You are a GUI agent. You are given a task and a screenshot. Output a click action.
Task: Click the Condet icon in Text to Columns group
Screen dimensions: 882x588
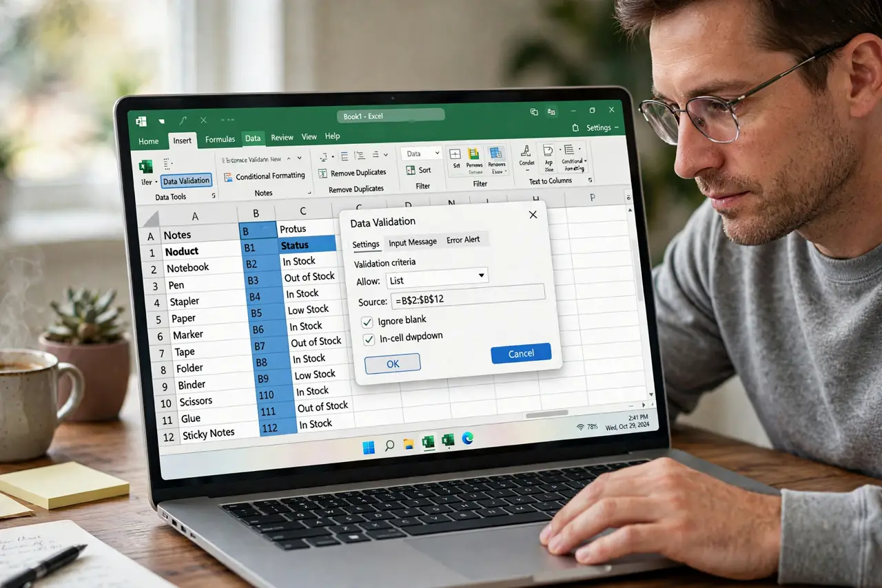526,151
